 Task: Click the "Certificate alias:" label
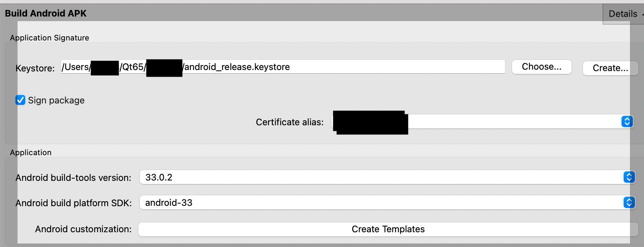click(290, 122)
